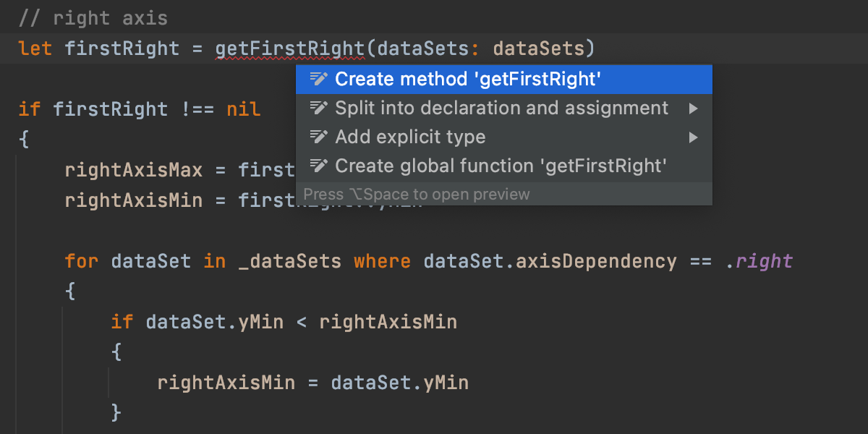The width and height of the screenshot is (868, 434).
Task: Click the nil keyword in the if statement
Action: [x=243, y=109]
